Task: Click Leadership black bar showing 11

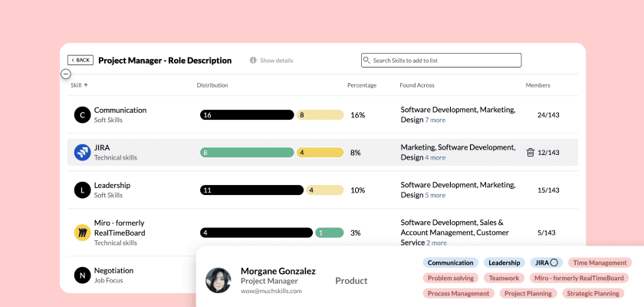Action: [x=251, y=190]
